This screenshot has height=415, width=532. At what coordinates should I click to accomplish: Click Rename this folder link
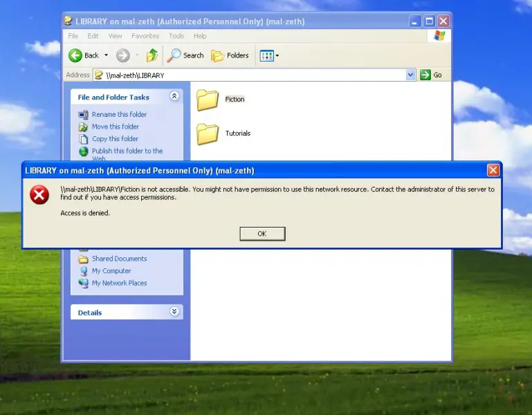(119, 114)
